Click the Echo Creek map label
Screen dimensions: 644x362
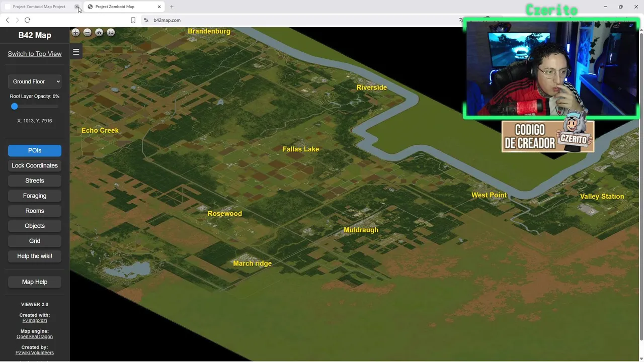point(100,130)
